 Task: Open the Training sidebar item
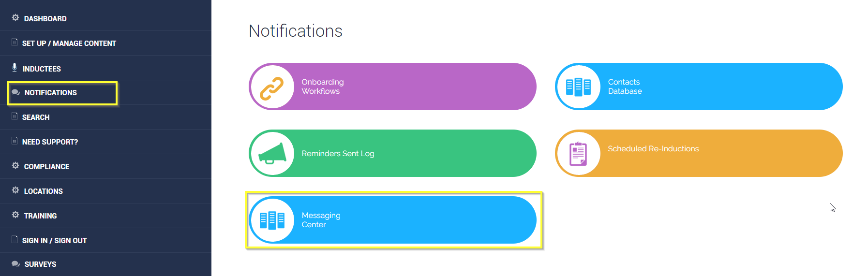[x=40, y=216]
